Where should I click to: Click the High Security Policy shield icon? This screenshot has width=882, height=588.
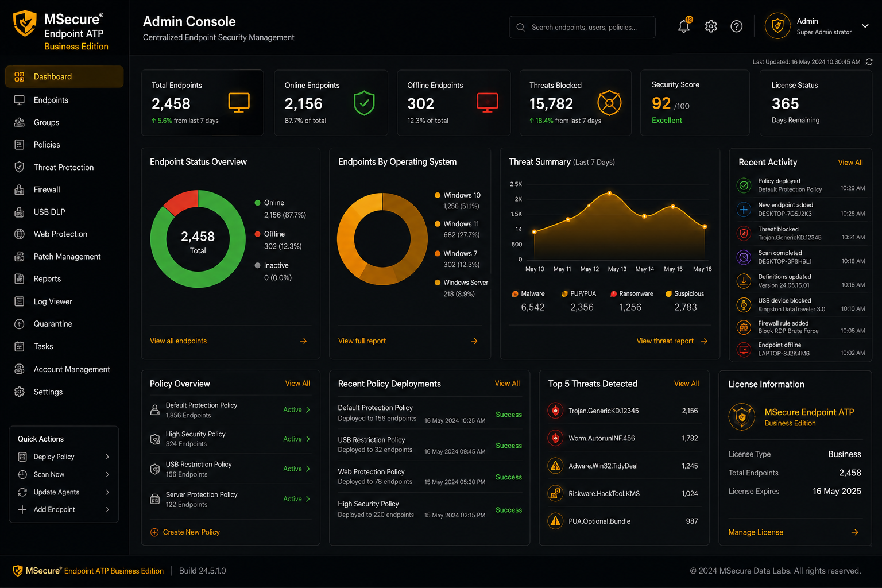155,439
